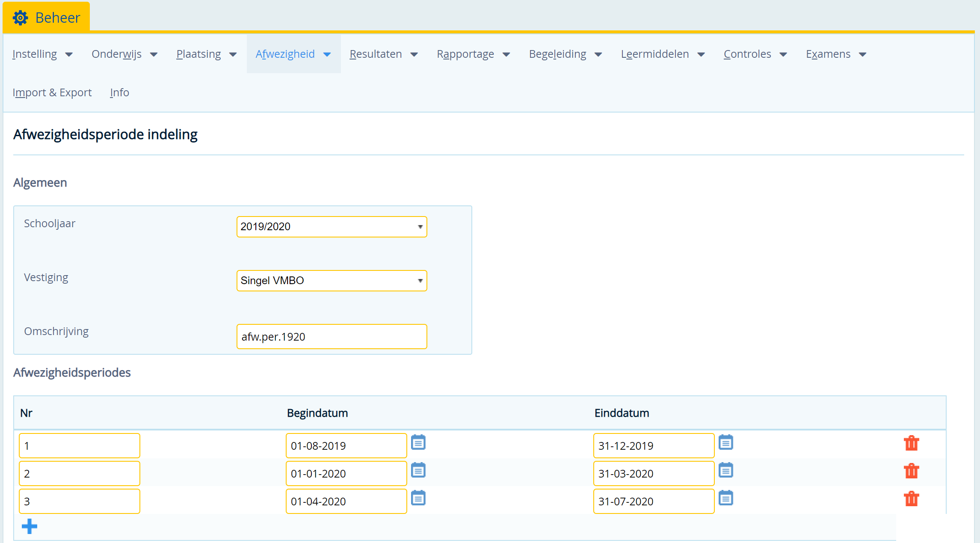Open the Schooljaar 2019/2020 dropdown
This screenshot has width=980, height=543.
coord(332,227)
